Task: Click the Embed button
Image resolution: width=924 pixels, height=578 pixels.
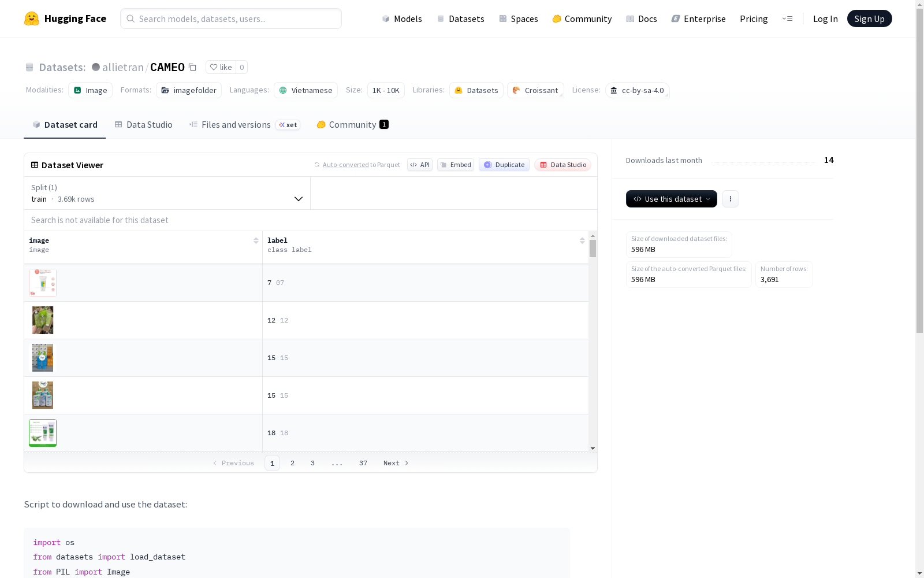Action: 456,165
